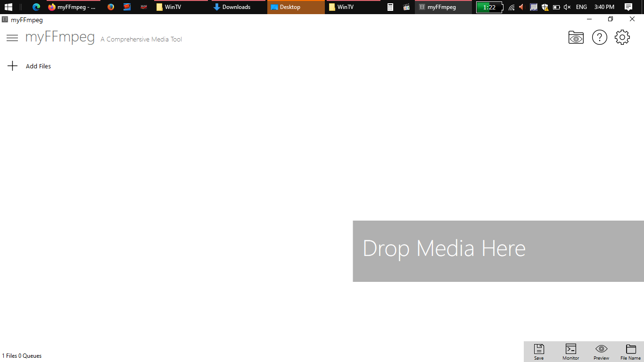
Task: Click the ENG language indicator
Action: pyautogui.click(x=581, y=7)
